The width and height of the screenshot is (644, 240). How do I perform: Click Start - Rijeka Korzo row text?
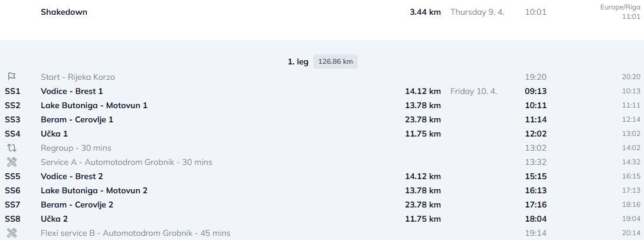[x=77, y=77]
